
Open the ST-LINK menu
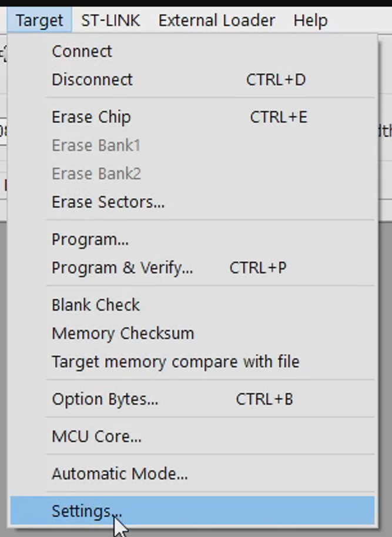click(110, 21)
